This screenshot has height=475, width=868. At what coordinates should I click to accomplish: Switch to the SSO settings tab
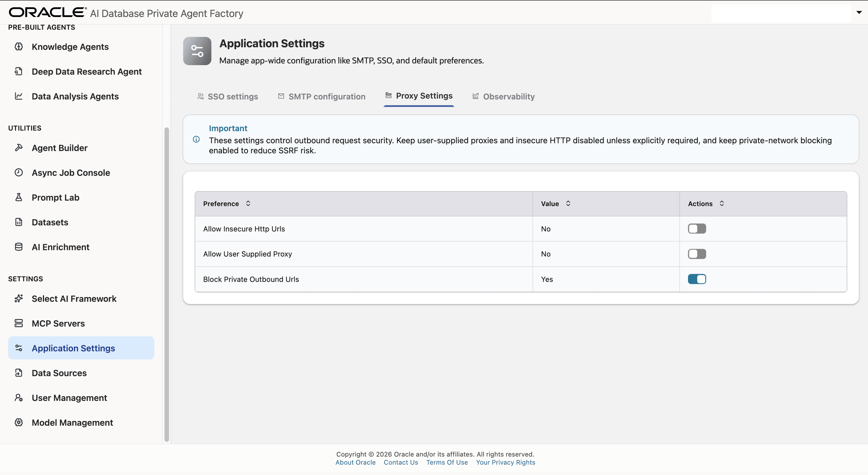click(228, 97)
